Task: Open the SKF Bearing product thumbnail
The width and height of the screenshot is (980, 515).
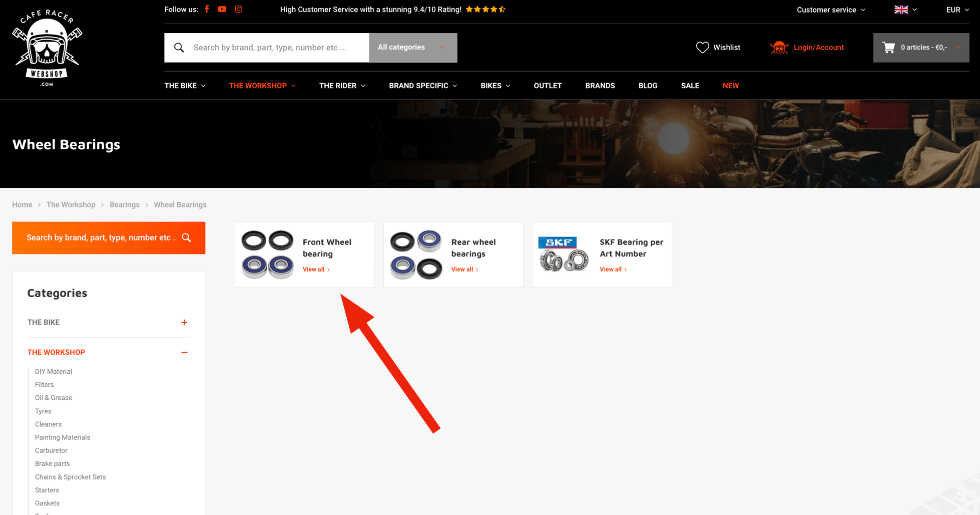Action: [564, 254]
